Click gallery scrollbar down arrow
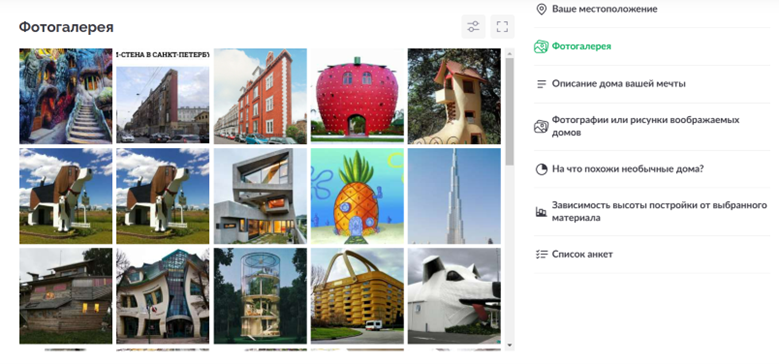This screenshot has width=779, height=364. click(510, 345)
